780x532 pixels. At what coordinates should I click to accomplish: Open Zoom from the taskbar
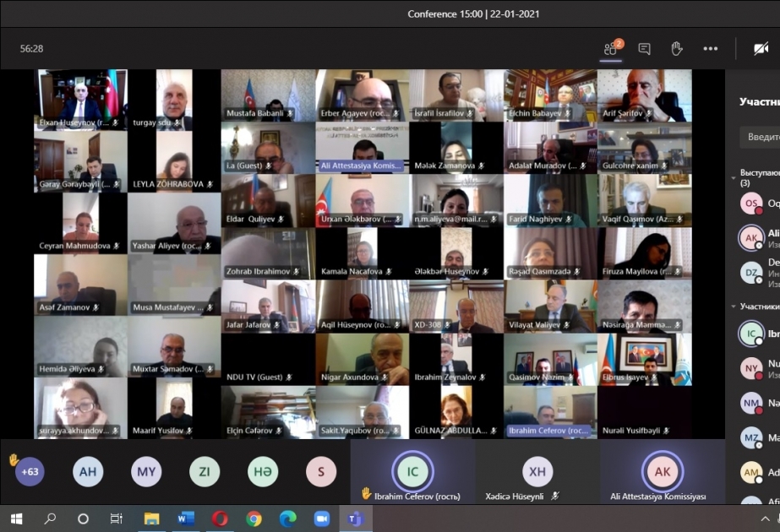point(322,519)
